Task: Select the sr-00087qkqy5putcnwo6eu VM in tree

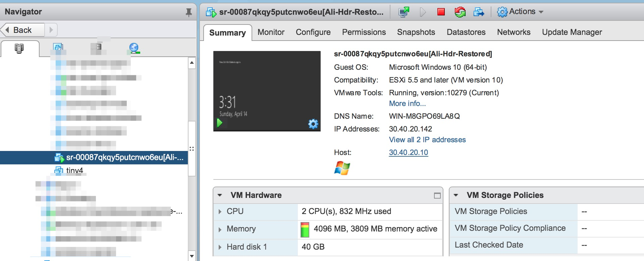Action: click(x=94, y=157)
